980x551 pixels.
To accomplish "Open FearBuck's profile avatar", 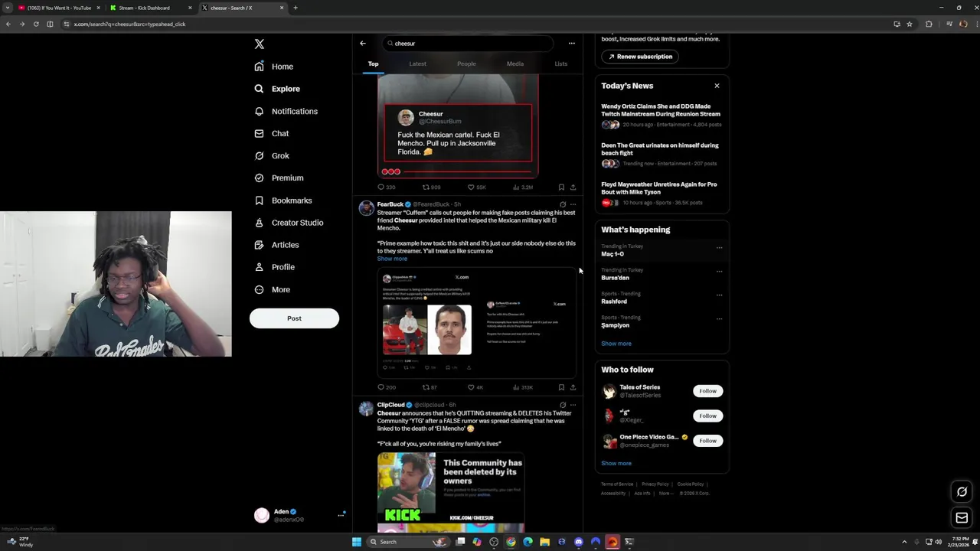I will click(x=366, y=208).
